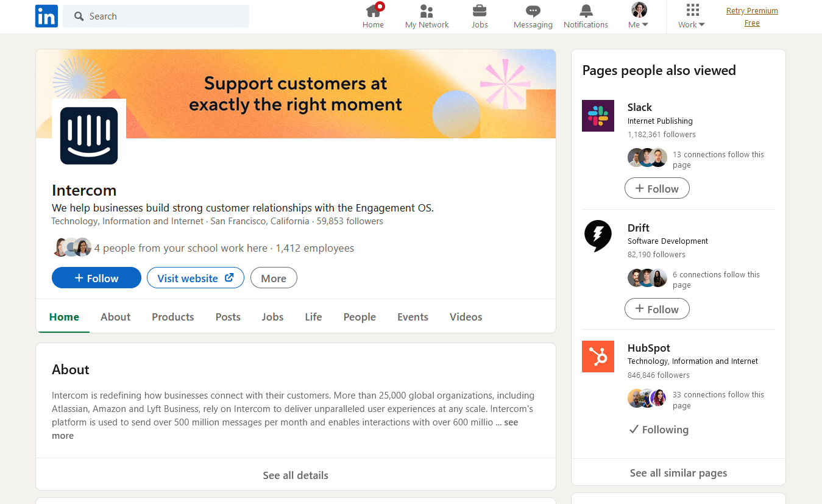Open the Slack logo icon
The width and height of the screenshot is (822, 504).
click(x=598, y=116)
